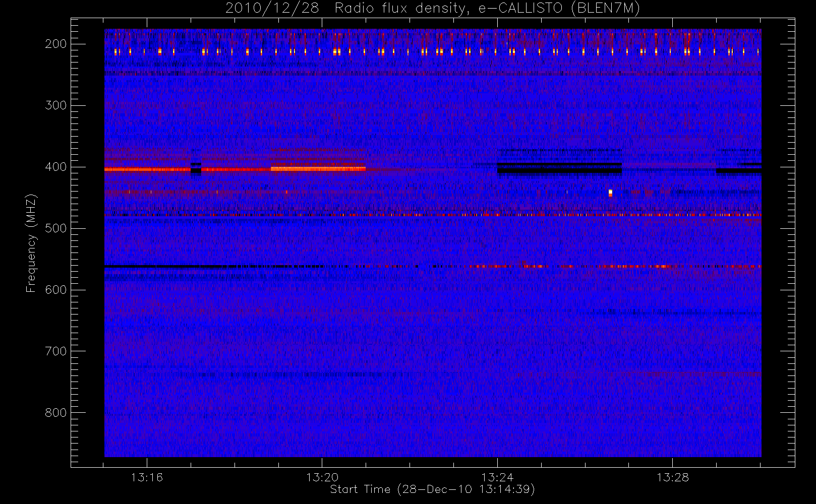Screen dimensions: 816x504
Task: Select the 'Frequency (MHz)' y-axis label
Action: point(31,243)
